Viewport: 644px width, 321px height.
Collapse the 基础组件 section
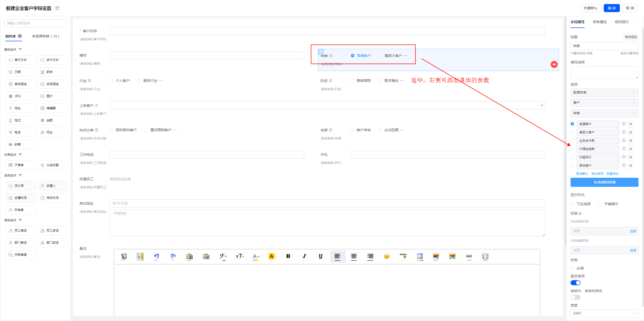pyautogui.click(x=20, y=49)
